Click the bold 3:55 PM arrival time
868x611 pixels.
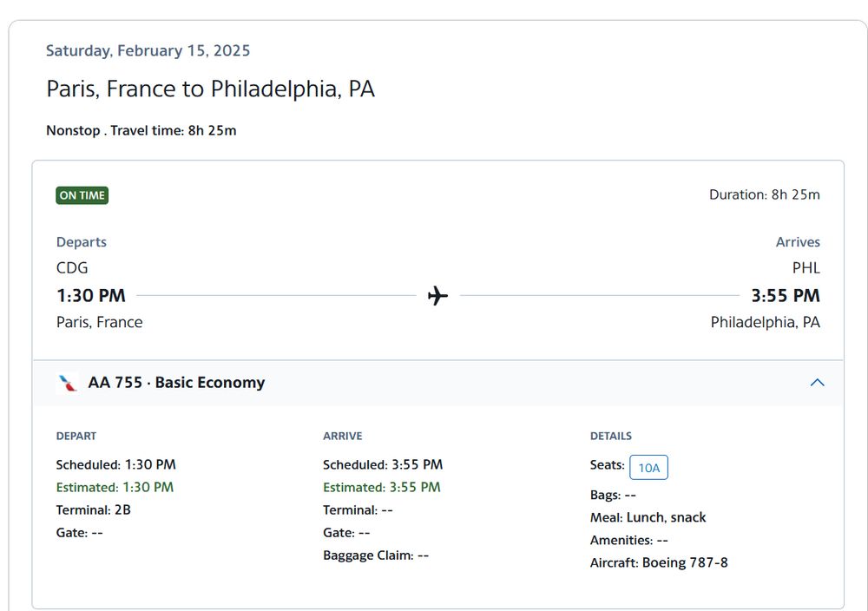click(785, 296)
